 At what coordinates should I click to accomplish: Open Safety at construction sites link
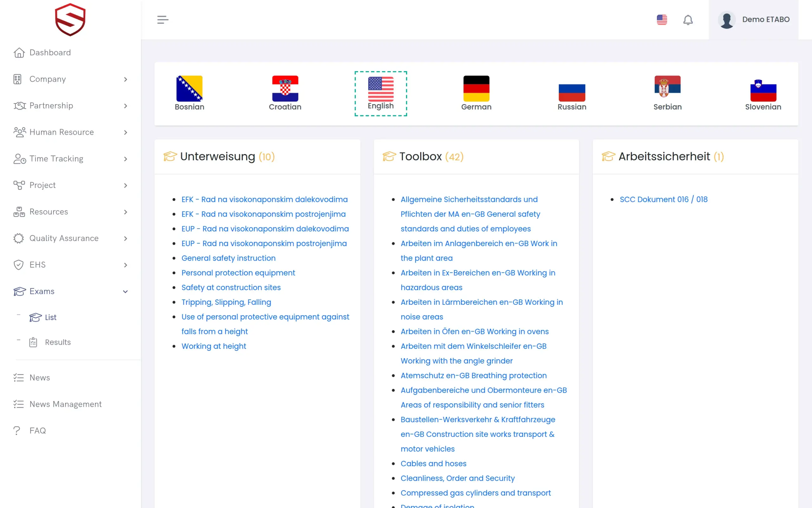click(x=231, y=287)
